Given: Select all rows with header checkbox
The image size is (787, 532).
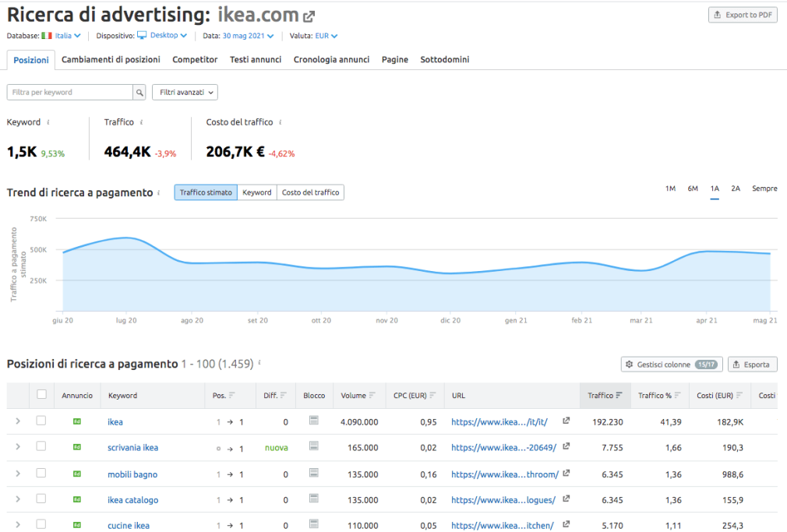Looking at the screenshot, I should pyautogui.click(x=41, y=395).
